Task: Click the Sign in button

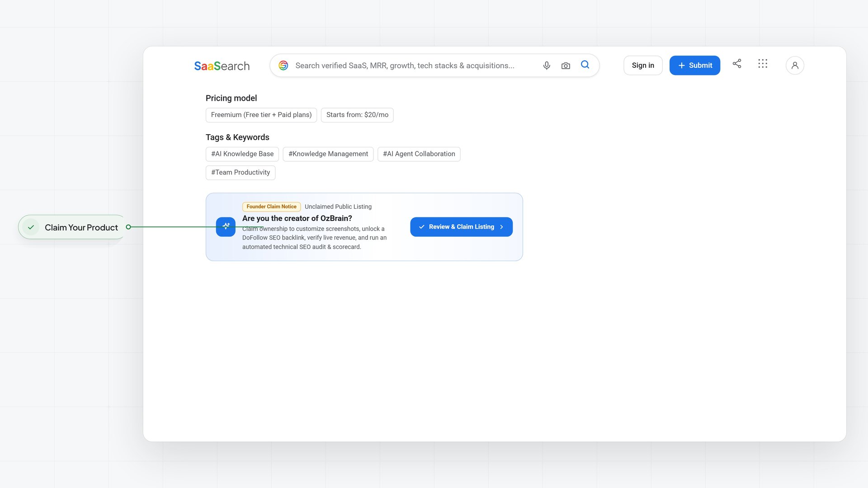Action: pyautogui.click(x=643, y=66)
